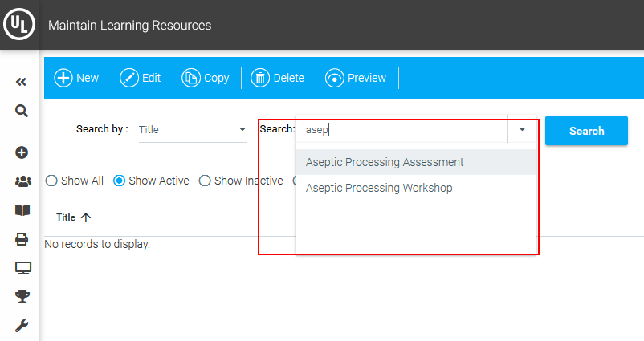This screenshot has width=644, height=341.
Task: Collapse sidebar with double chevron icon
Action: (21, 82)
